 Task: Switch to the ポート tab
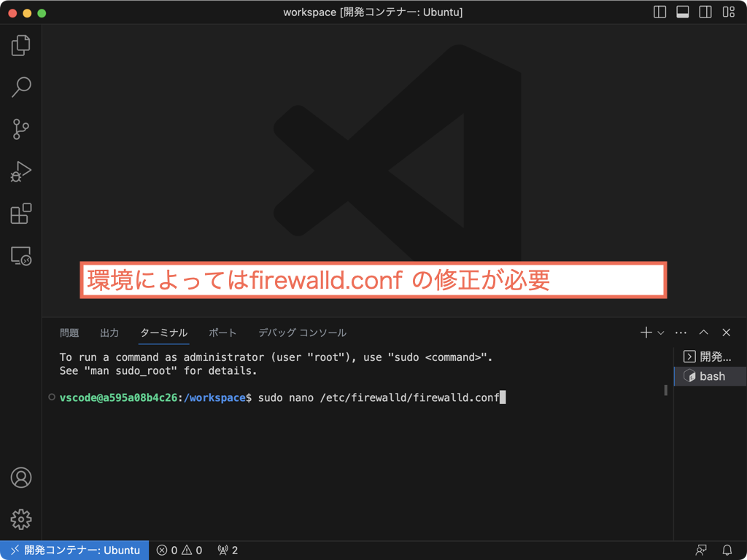(222, 332)
